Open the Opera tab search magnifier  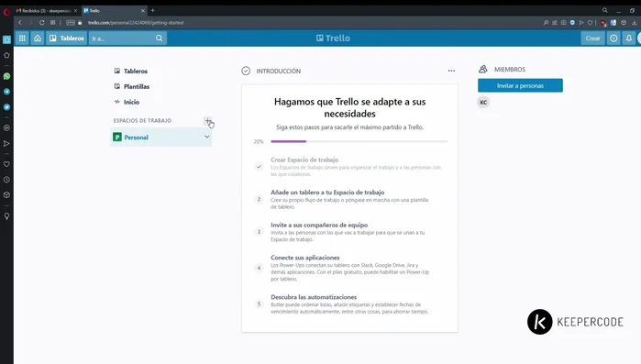coord(604,11)
